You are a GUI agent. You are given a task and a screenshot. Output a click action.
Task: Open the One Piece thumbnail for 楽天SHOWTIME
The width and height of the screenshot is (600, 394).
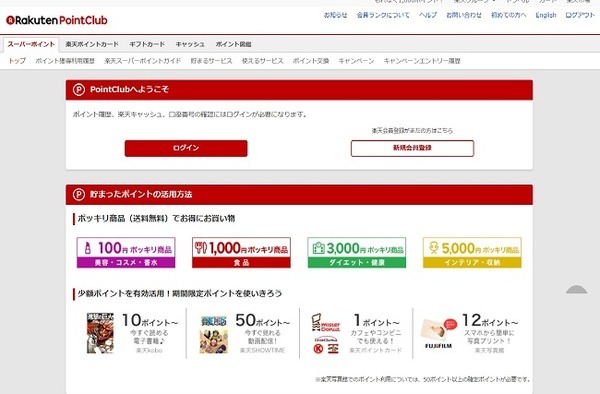point(214,334)
